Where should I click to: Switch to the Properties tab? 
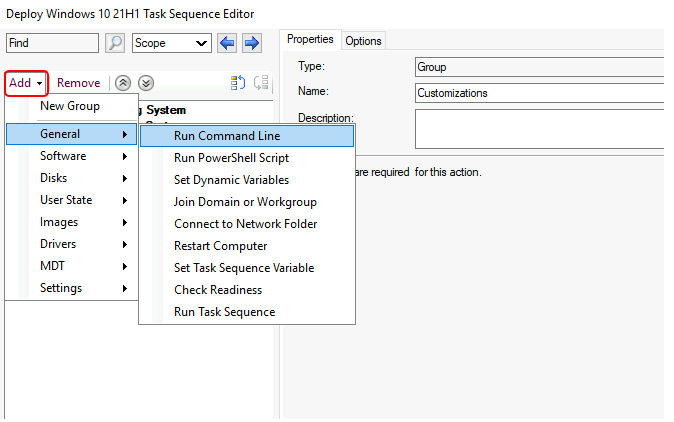(310, 39)
